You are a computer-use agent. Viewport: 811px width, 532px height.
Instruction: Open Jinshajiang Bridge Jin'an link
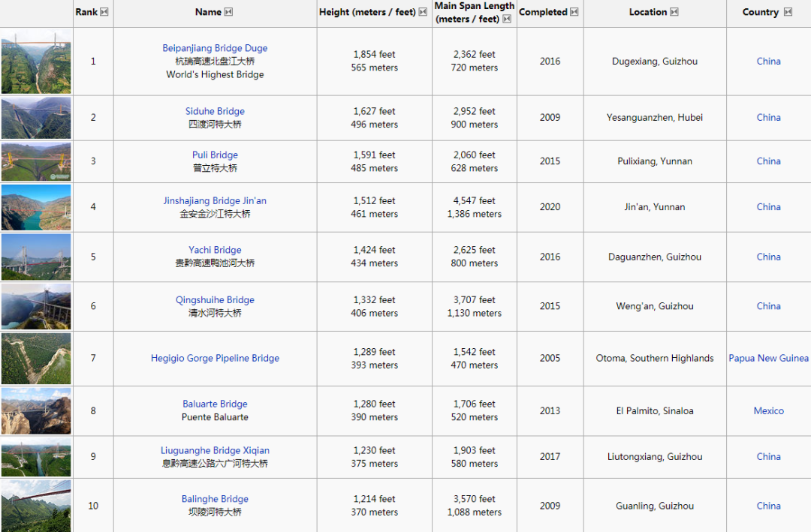point(215,200)
